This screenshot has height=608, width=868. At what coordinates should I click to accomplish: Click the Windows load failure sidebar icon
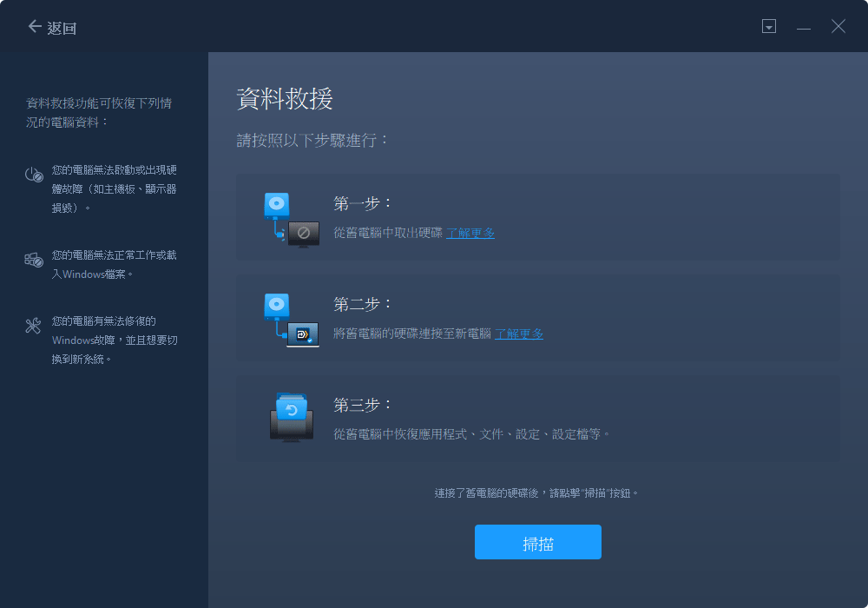33,258
